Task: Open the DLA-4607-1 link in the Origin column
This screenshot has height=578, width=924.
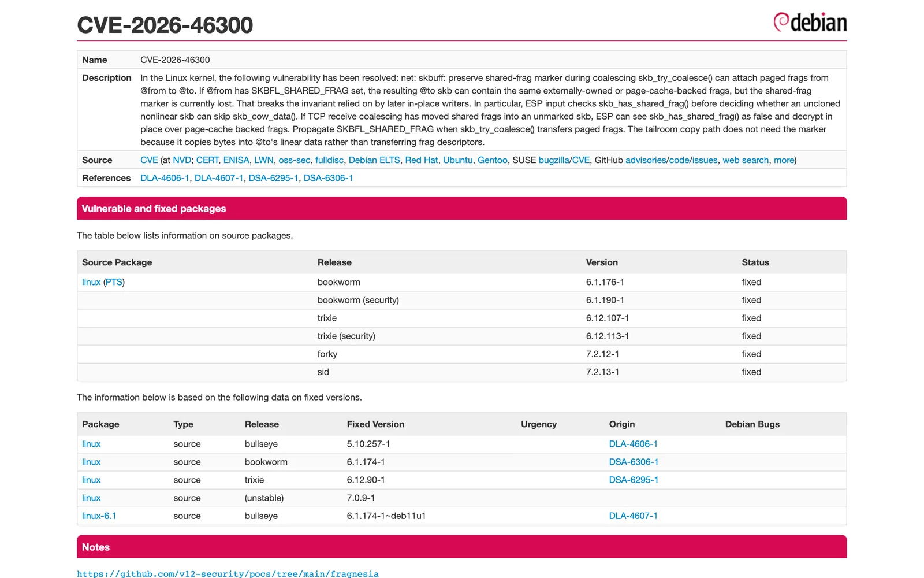Action: pos(633,516)
